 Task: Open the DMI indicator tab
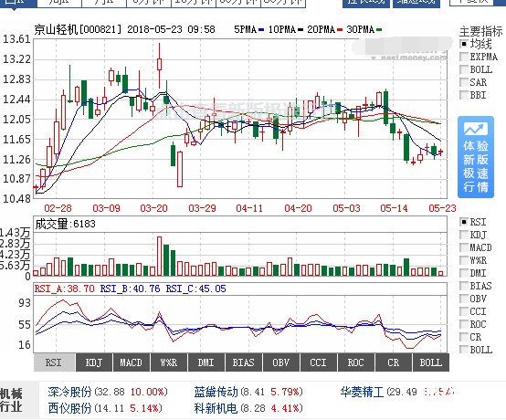pyautogui.click(x=206, y=362)
